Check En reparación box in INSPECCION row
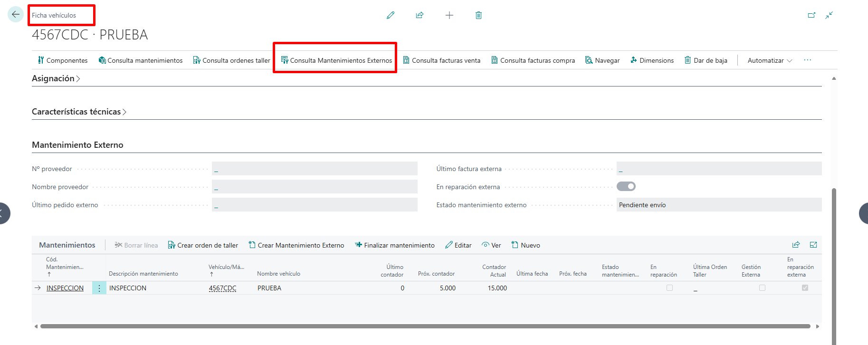This screenshot has width=868, height=345. [x=669, y=287]
